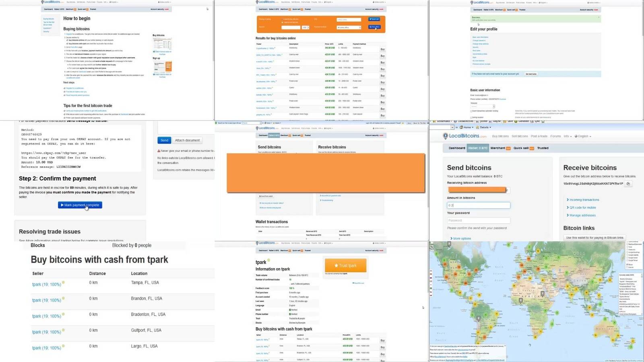The image size is (644, 362).
Task: Click the blue Send message button
Action: (164, 140)
